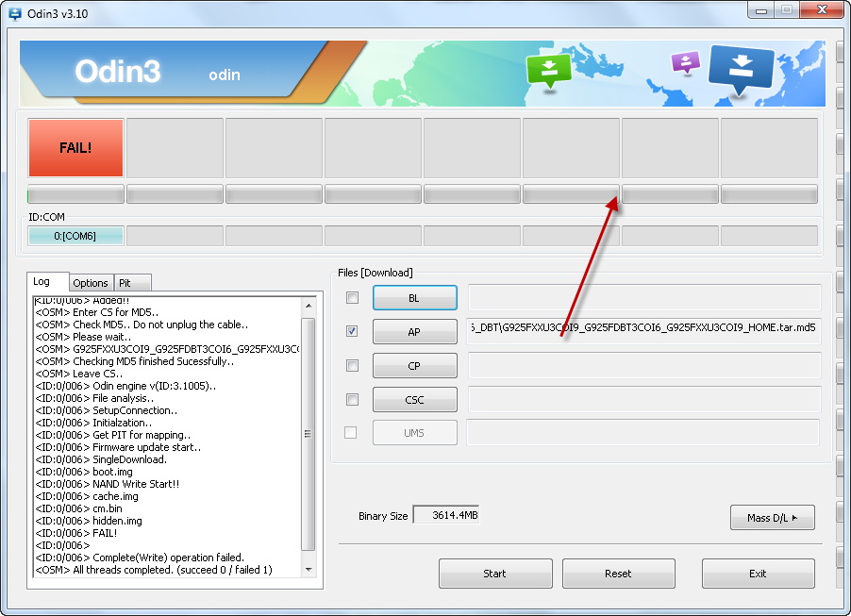Image resolution: width=851 pixels, height=616 pixels.
Task: Click log line 'Checking MD5 finished Sucessfully..'
Action: pos(135,361)
